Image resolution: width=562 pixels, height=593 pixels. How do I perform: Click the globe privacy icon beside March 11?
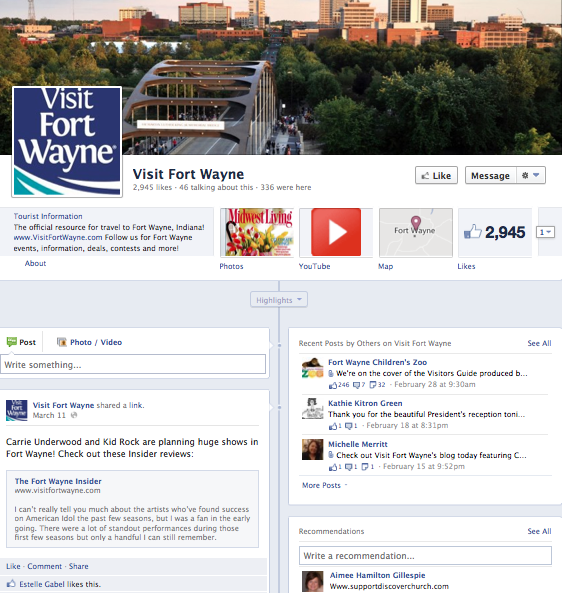coord(74,415)
